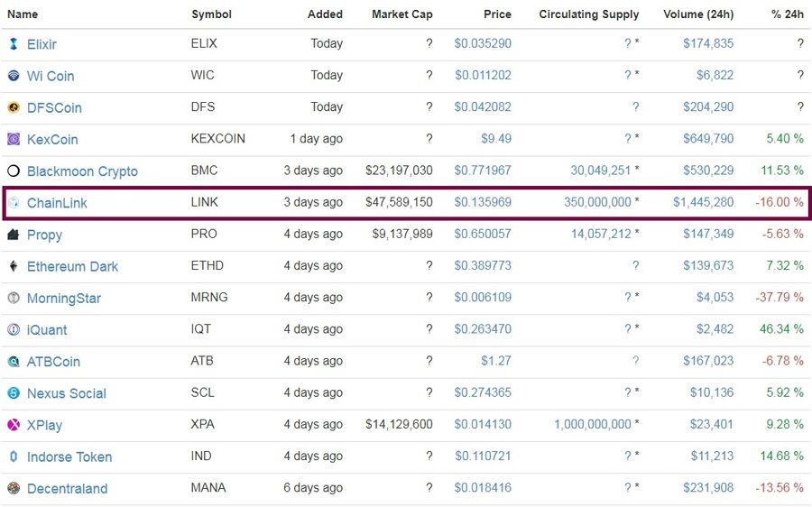Screen dimensions: 812x507
Task: Click XPlay supply 1,000,000,000
Action: click(x=593, y=424)
